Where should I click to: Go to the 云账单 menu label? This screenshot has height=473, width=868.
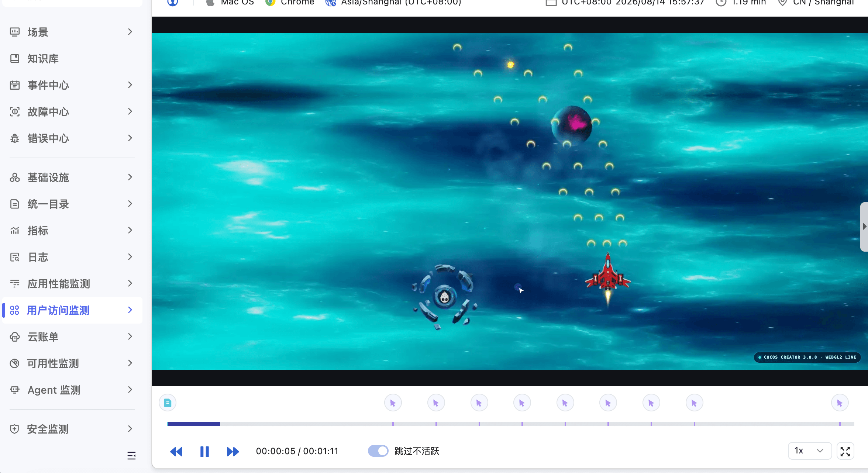click(x=43, y=337)
